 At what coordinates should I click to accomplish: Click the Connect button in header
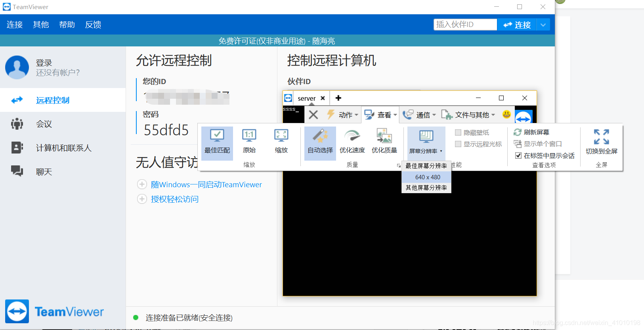pos(517,25)
